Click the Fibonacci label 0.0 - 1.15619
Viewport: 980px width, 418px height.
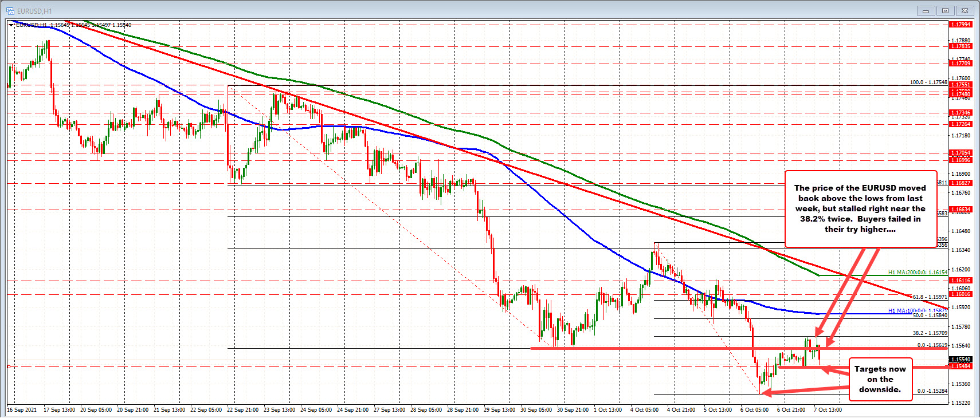(932, 346)
